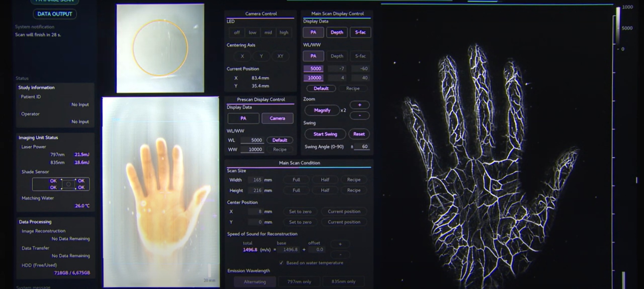Set Center Position X to zero
This screenshot has height=289, width=644.
(x=300, y=212)
